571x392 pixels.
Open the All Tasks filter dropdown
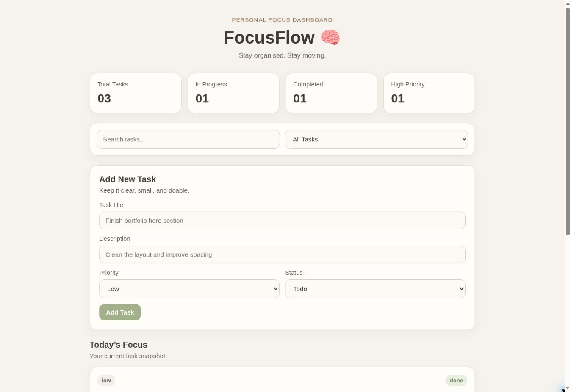(x=376, y=139)
